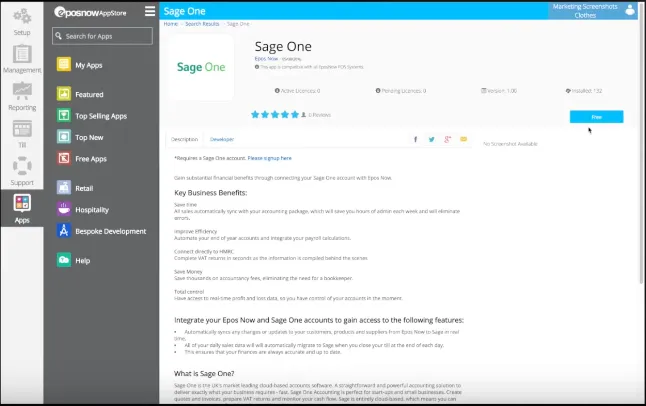Open Bespoke Development menu entry
646x406 pixels.
pyautogui.click(x=111, y=231)
